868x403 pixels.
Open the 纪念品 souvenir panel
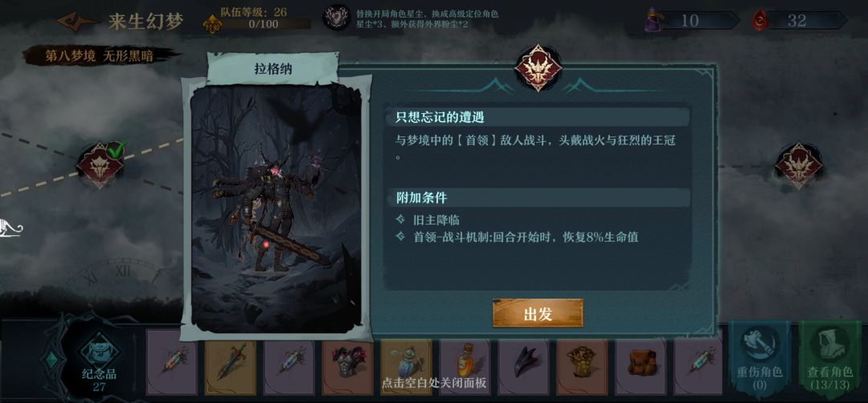click(x=99, y=360)
